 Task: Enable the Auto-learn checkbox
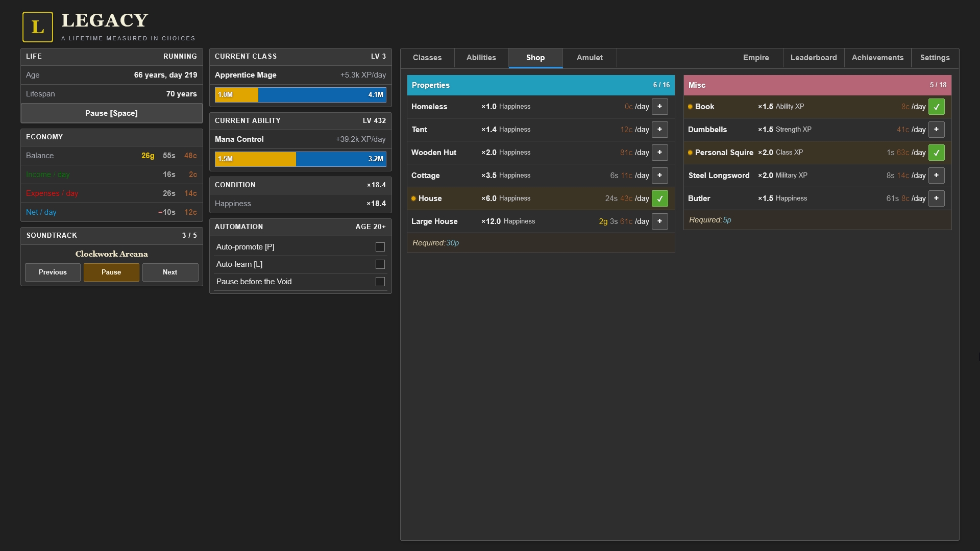click(x=380, y=264)
